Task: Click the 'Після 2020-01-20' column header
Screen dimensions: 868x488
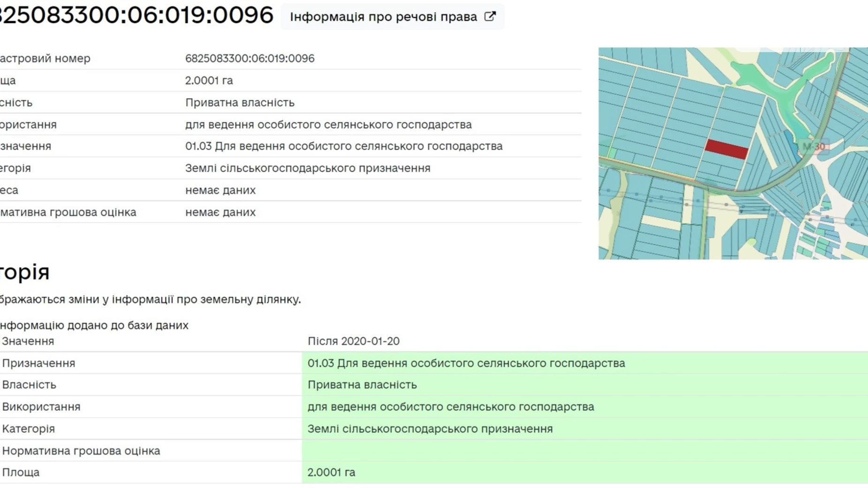Action: pos(354,342)
